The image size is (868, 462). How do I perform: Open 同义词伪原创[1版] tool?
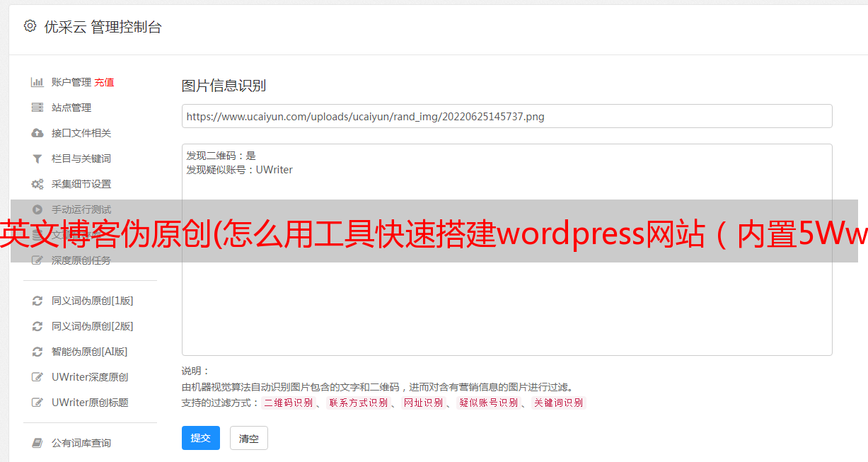pyautogui.click(x=93, y=301)
